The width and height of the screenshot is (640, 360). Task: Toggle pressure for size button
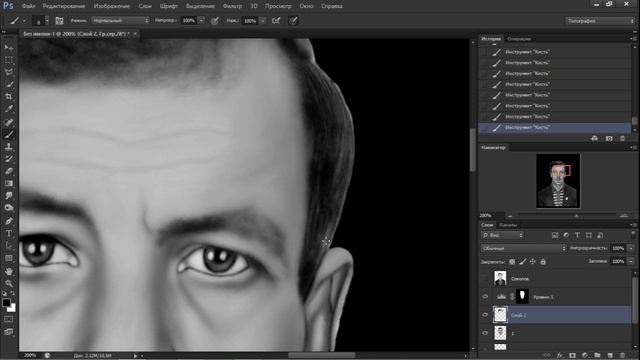pos(293,21)
